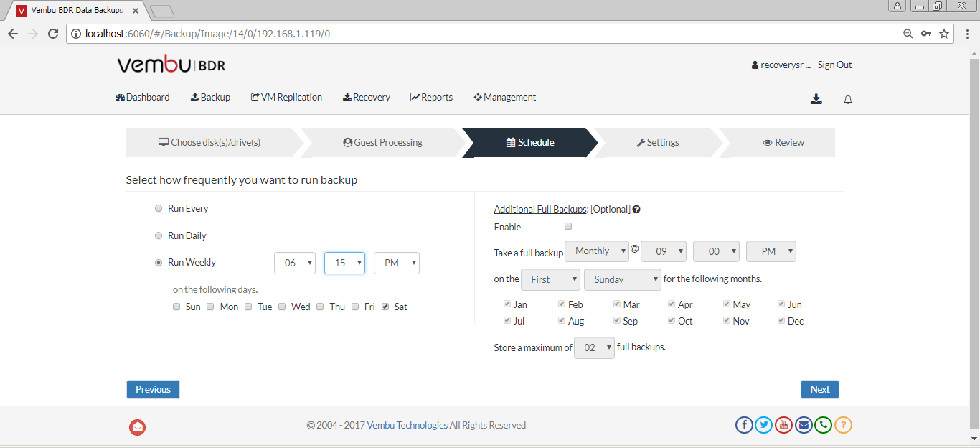Click the phone contact icon in footer

click(823, 425)
